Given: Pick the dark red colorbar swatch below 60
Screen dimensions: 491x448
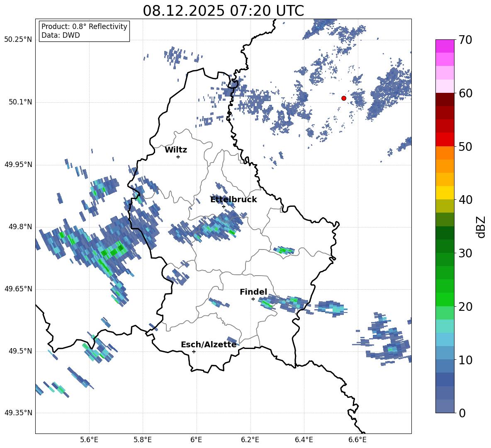Looking at the screenshot, I should 445,99.
